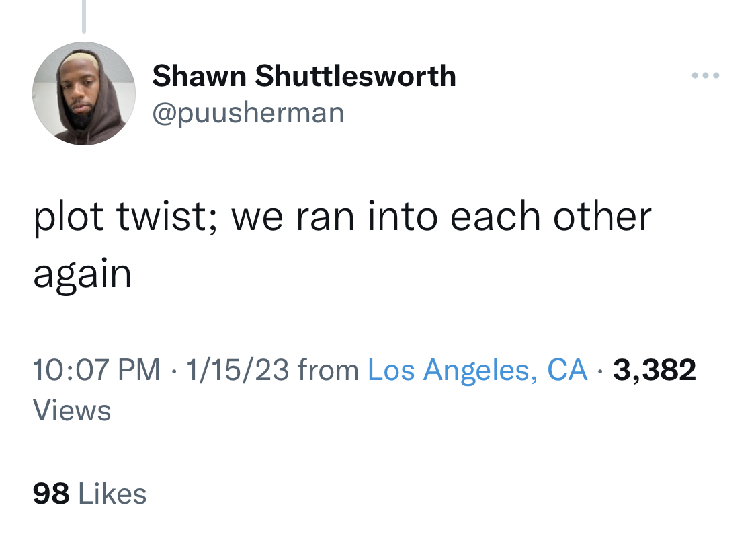756x536 pixels.
Task: Open the Los Angeles, CA location link
Action: 477,370
